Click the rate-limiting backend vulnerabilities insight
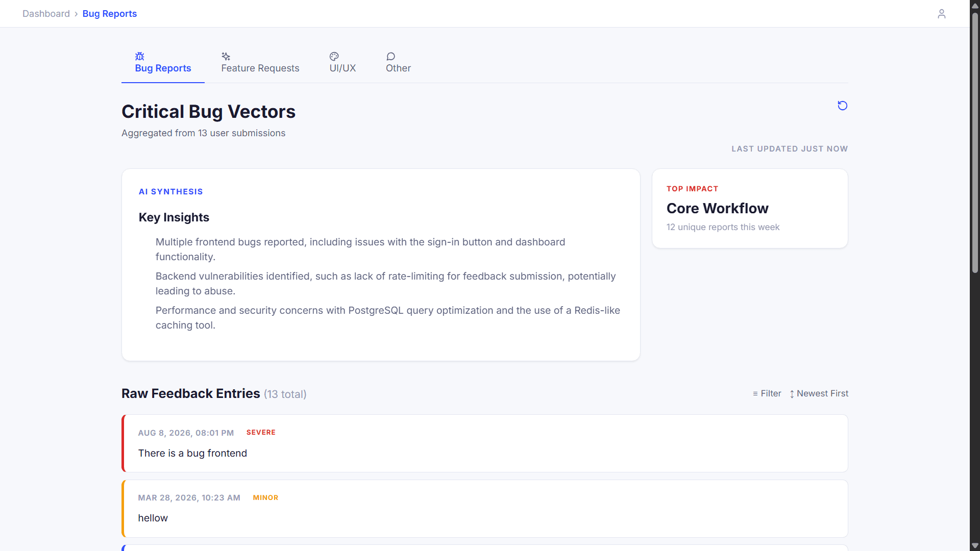This screenshot has height=551, width=980. click(385, 284)
